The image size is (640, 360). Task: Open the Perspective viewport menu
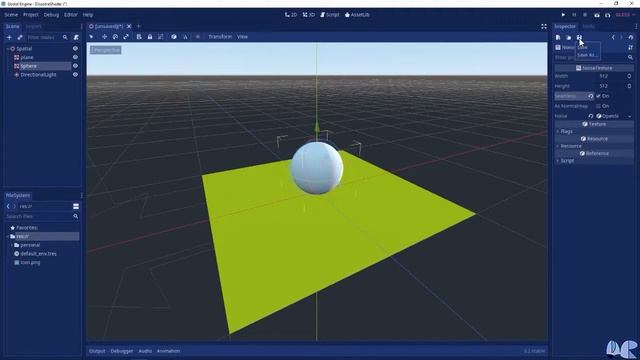click(x=106, y=50)
